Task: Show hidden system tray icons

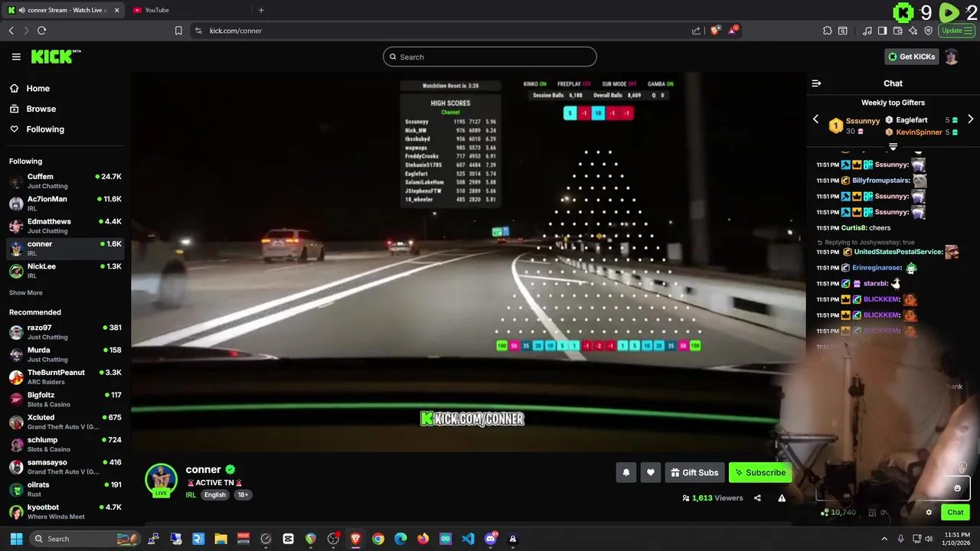Action: click(x=884, y=539)
